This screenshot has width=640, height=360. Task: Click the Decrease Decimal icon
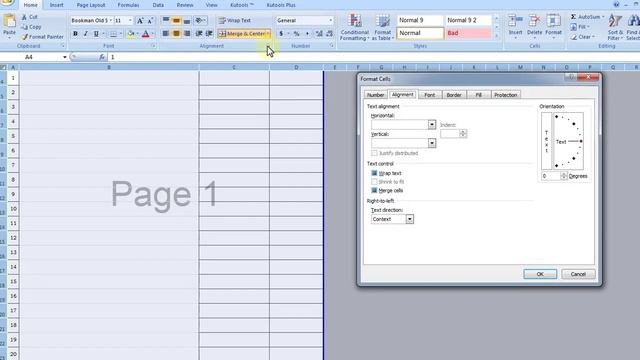[x=329, y=33]
